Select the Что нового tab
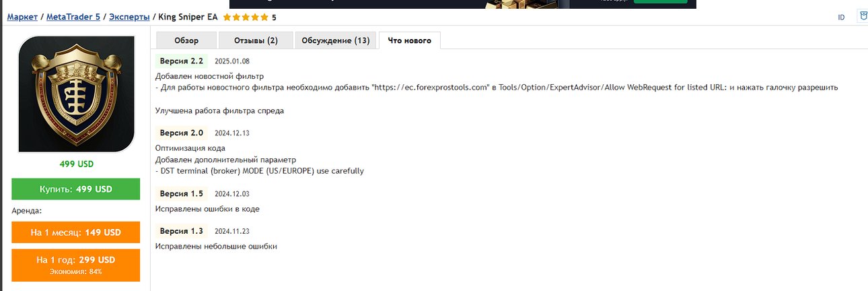 click(x=410, y=40)
